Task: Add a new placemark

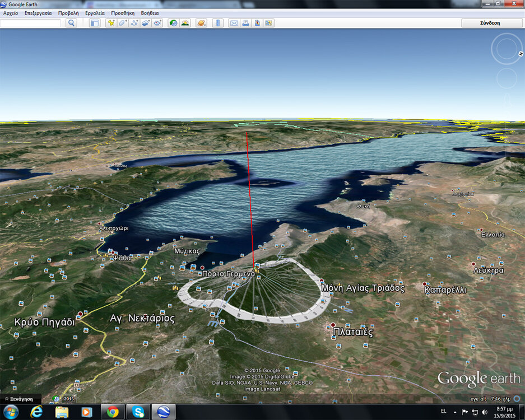Action: click(111, 23)
